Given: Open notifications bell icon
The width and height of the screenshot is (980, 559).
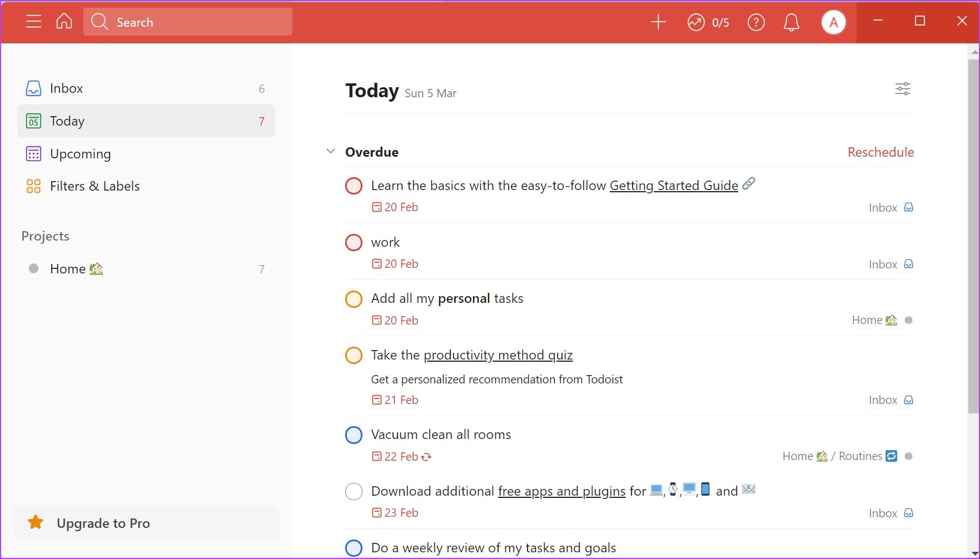Looking at the screenshot, I should [791, 22].
